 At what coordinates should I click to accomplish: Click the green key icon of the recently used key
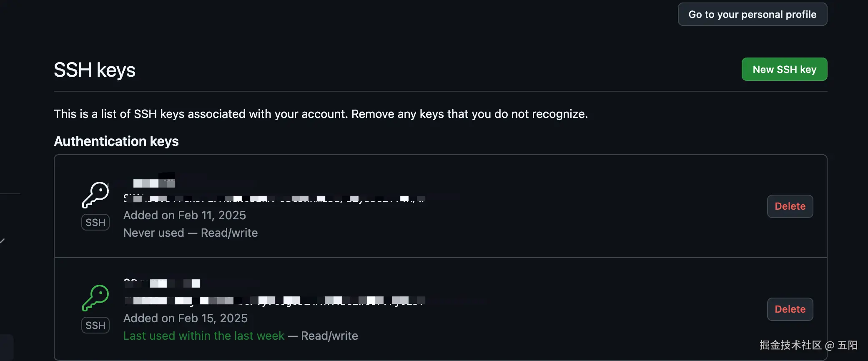(x=95, y=298)
